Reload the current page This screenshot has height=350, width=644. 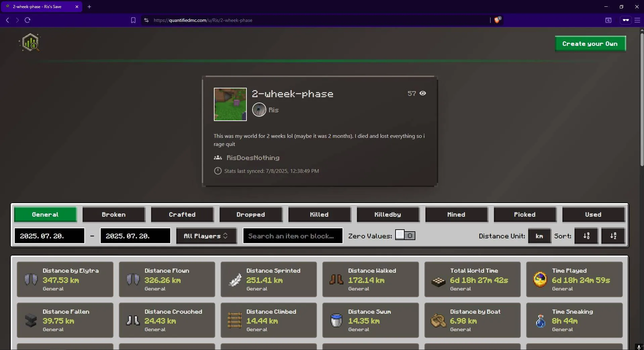pyautogui.click(x=28, y=20)
